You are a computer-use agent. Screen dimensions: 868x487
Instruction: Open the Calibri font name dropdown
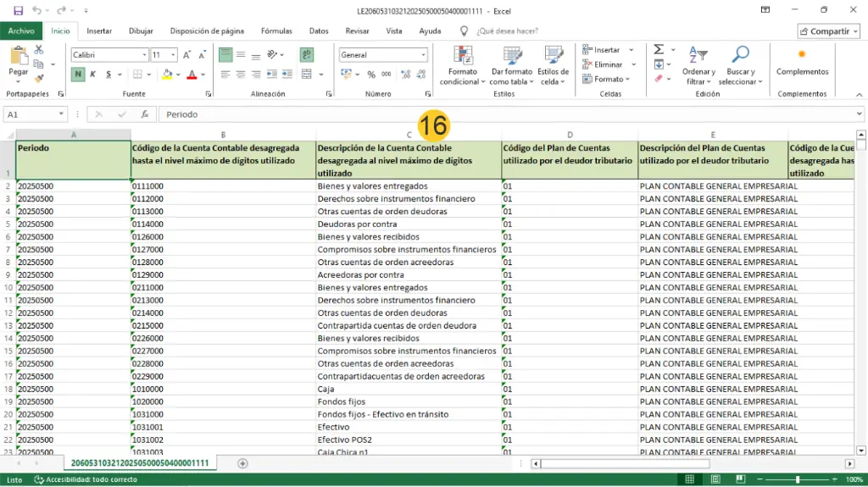[143, 55]
